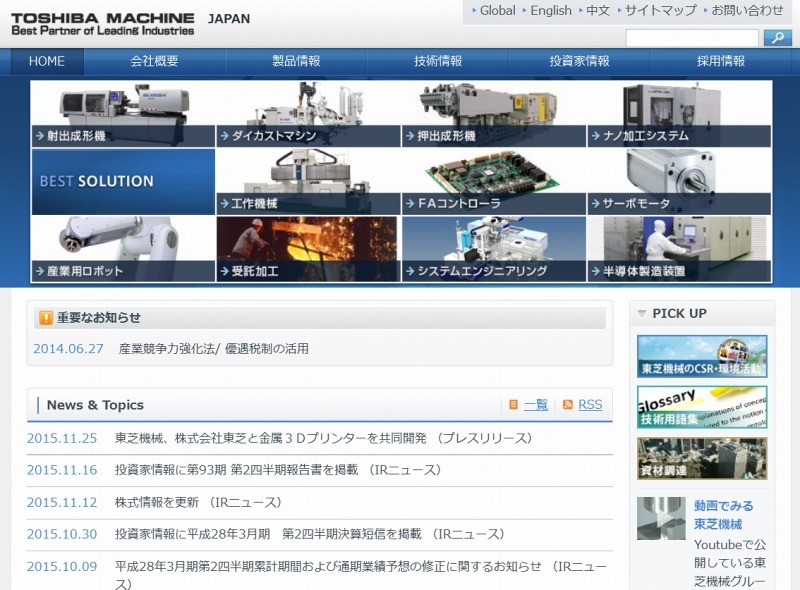Open the 射出成形機 product tile
This screenshot has height=590, width=800.
(123, 114)
